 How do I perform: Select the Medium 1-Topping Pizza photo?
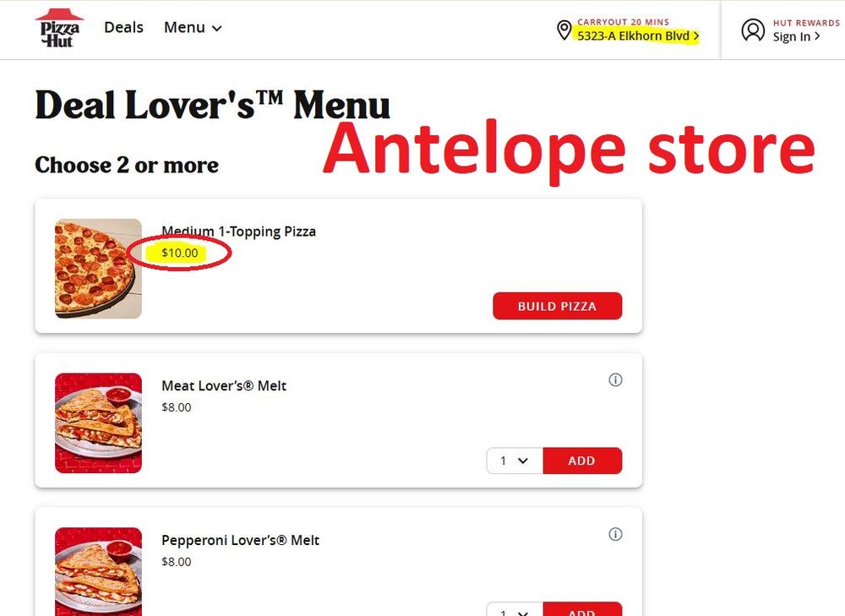click(x=99, y=269)
